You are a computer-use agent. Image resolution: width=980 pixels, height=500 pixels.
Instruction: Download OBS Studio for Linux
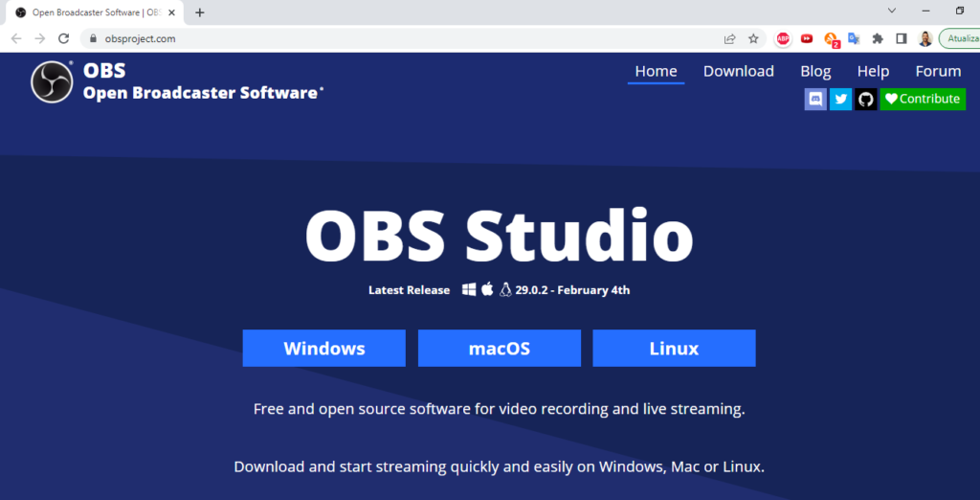[x=674, y=348]
